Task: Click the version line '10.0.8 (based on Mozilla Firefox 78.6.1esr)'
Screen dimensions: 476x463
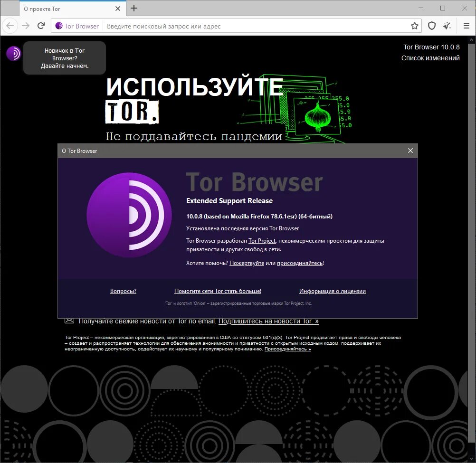Action: [259, 217]
